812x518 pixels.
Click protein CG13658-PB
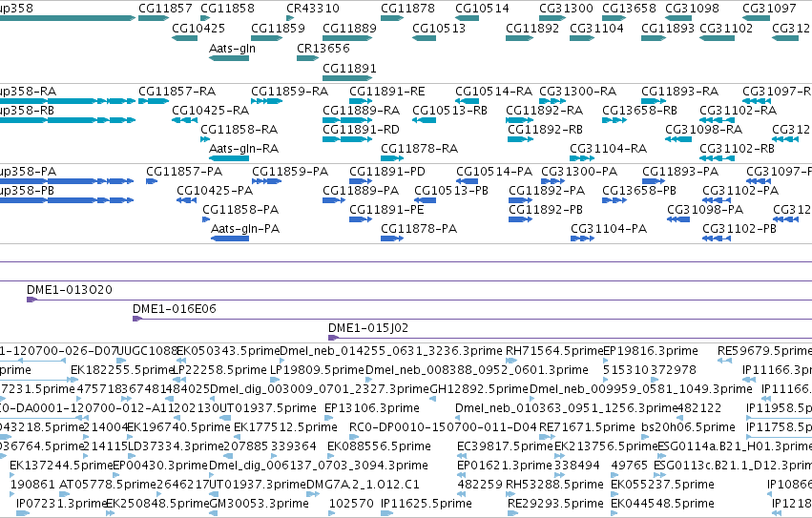click(639, 191)
